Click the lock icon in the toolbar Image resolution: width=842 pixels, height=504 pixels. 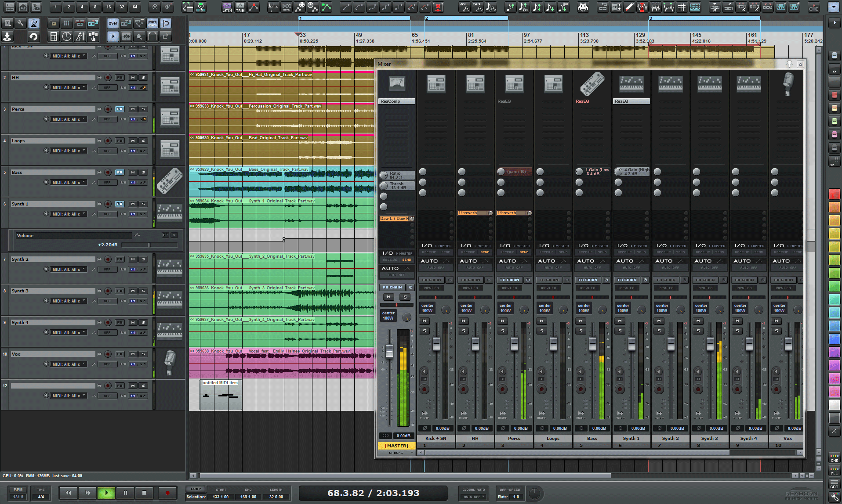point(53,23)
